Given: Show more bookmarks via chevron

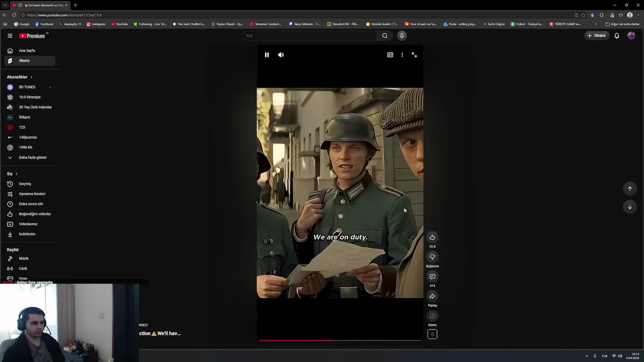Looking at the screenshot, I should 596,24.
